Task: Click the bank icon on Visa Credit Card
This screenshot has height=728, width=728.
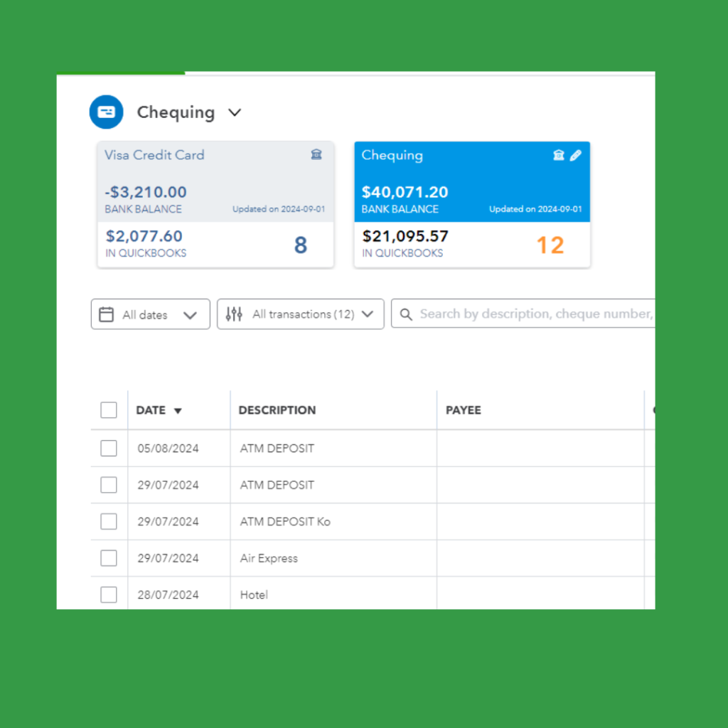Action: [x=316, y=155]
